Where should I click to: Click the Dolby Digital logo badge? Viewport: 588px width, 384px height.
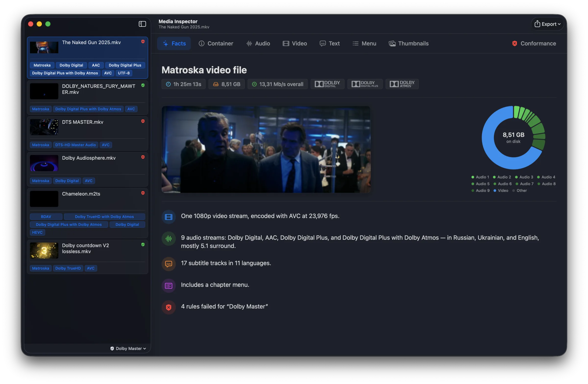[327, 84]
